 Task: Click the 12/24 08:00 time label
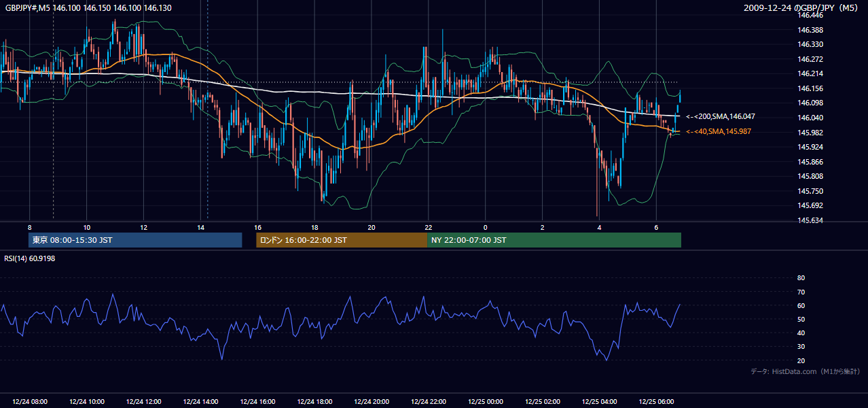[x=30, y=402]
